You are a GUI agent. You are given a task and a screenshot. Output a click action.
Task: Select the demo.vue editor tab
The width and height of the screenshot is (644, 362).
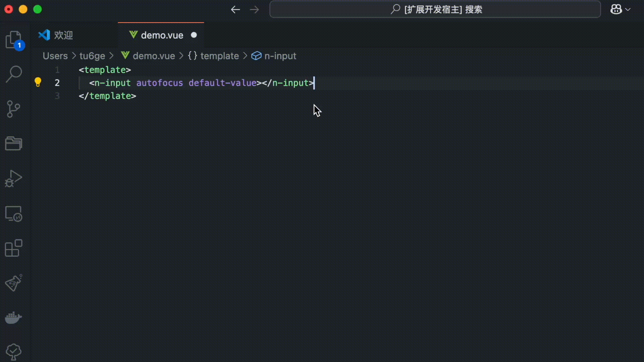tap(162, 35)
